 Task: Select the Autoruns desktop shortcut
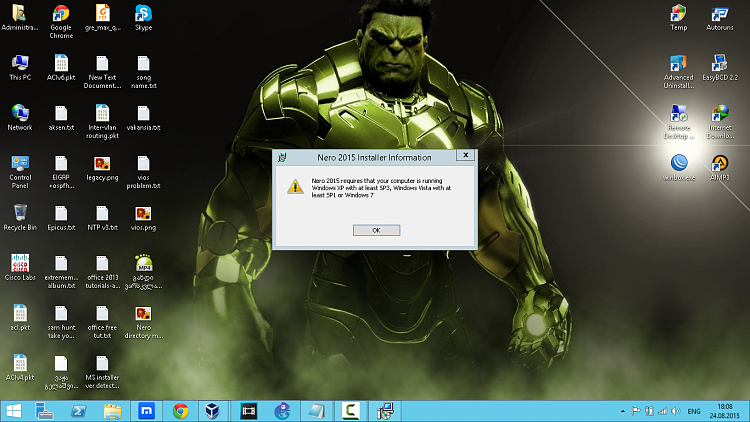pyautogui.click(x=720, y=18)
